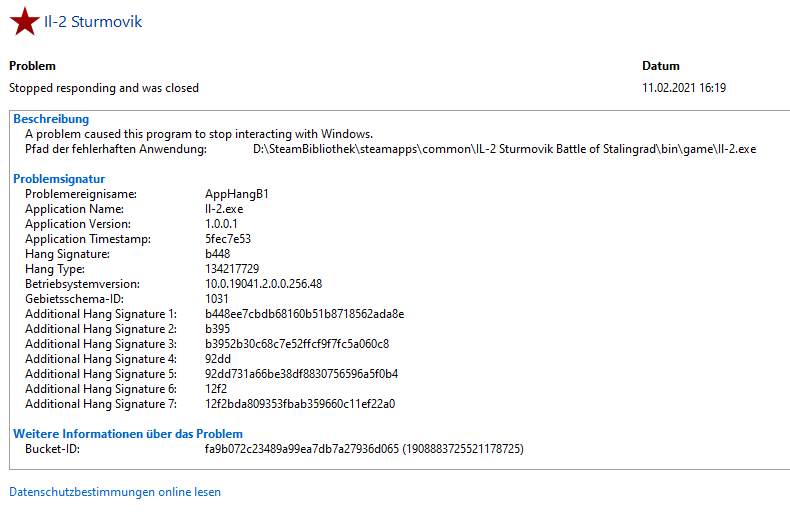Select Additional Hang Signature 4 value 92dd
This screenshot has height=517, width=790.
tap(218, 359)
